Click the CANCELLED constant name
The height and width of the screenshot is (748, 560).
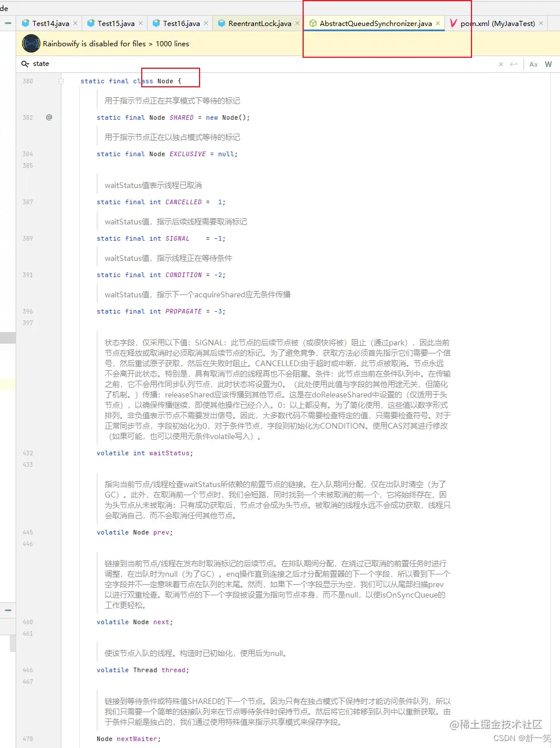click(183, 202)
